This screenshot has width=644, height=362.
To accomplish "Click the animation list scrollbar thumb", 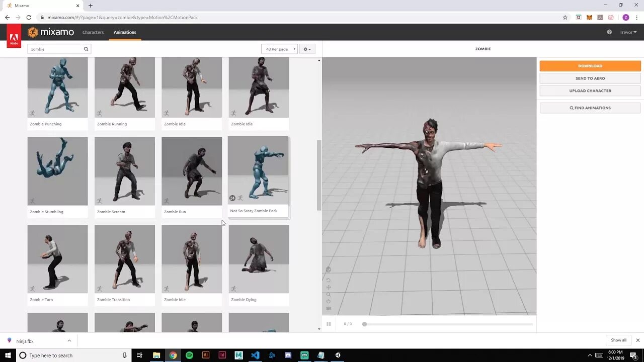I will [319, 175].
